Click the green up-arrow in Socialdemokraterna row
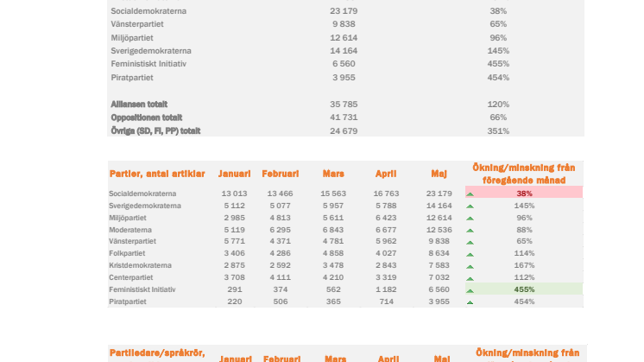The width and height of the screenshot is (644, 362). (x=470, y=194)
